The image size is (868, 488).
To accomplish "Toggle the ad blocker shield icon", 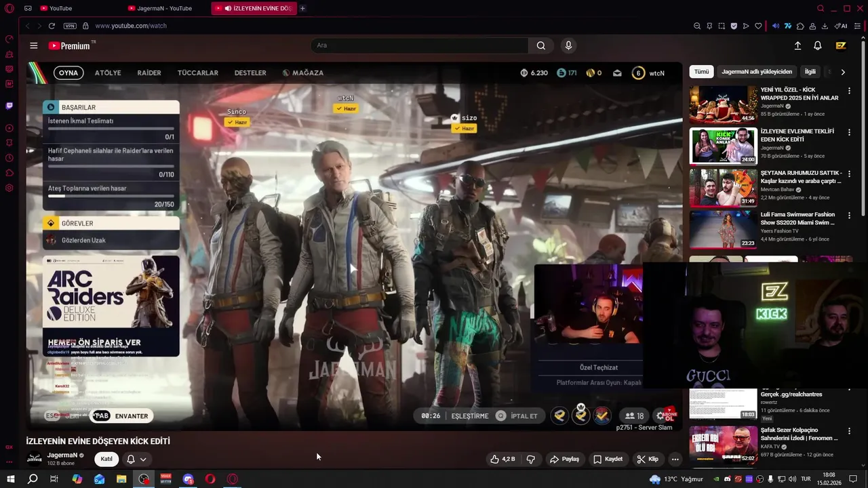I will click(x=734, y=26).
